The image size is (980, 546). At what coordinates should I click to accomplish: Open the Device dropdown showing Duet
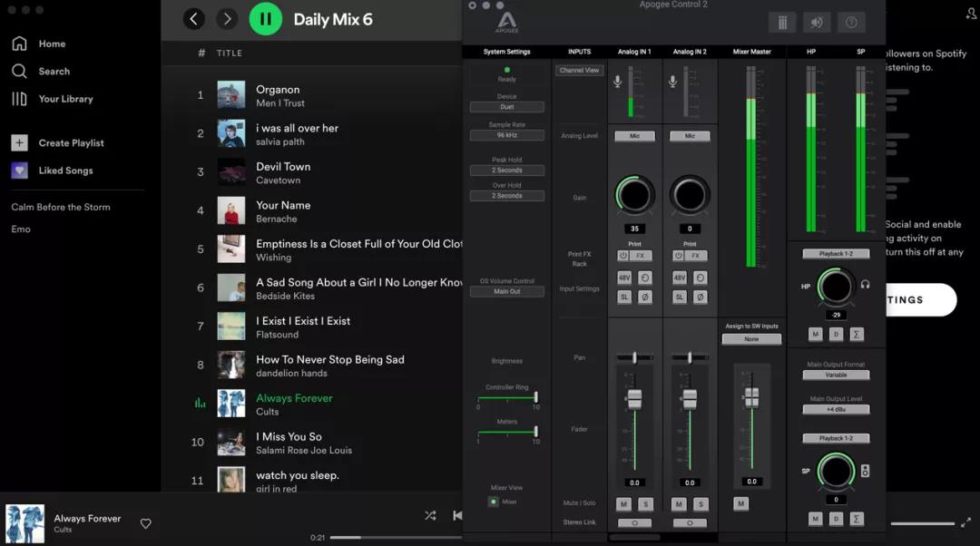point(507,107)
